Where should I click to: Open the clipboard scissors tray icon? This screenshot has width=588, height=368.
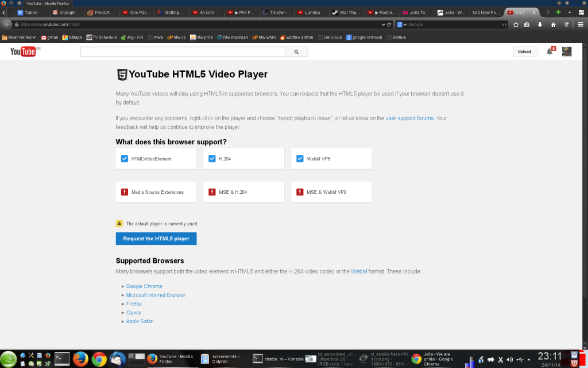pyautogui.click(x=500, y=360)
